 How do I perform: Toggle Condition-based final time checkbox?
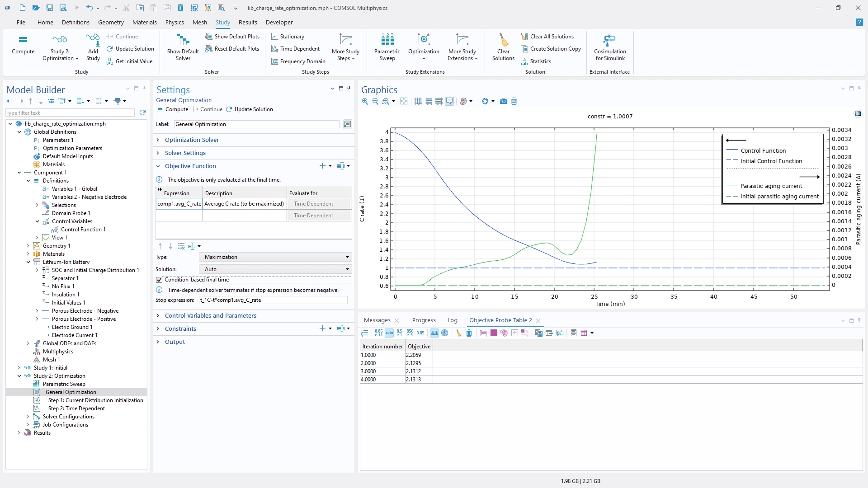coord(159,280)
